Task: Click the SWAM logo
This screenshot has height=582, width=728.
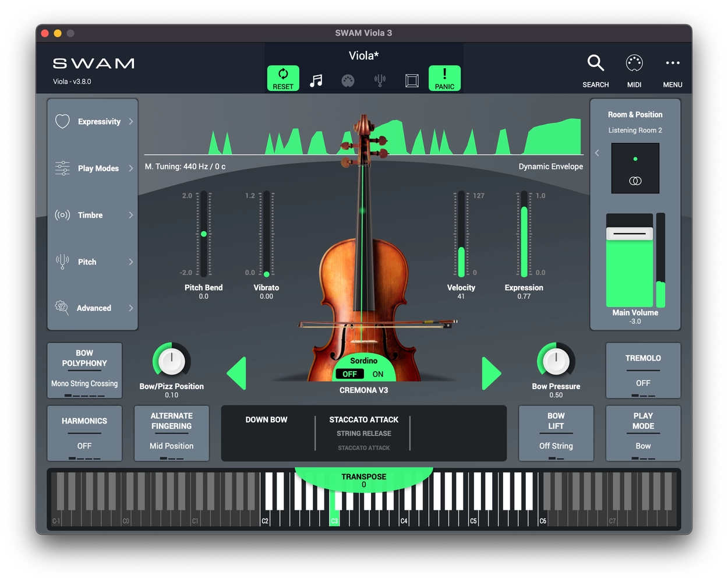Action: (94, 63)
